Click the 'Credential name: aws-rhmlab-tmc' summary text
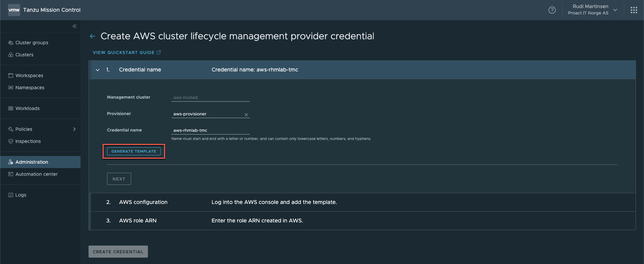 pos(255,70)
